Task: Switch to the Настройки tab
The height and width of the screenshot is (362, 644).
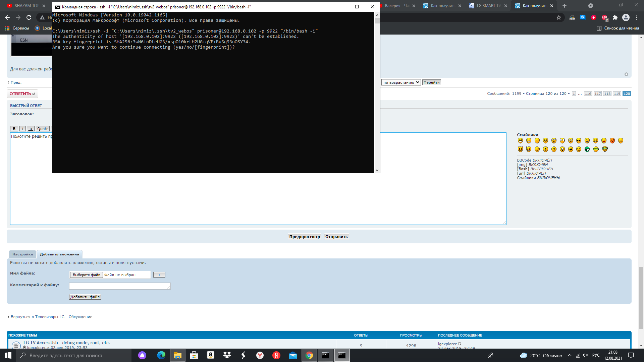Action: click(22, 254)
